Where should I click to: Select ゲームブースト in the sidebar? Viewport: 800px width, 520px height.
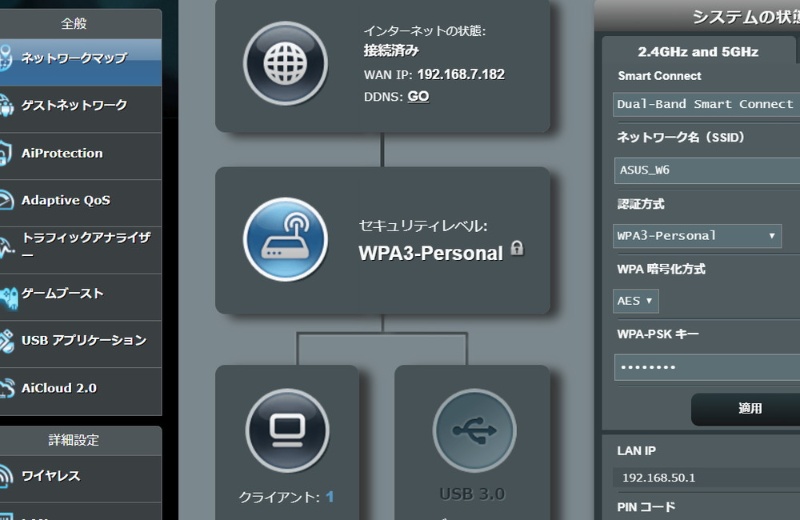[x=80, y=294]
